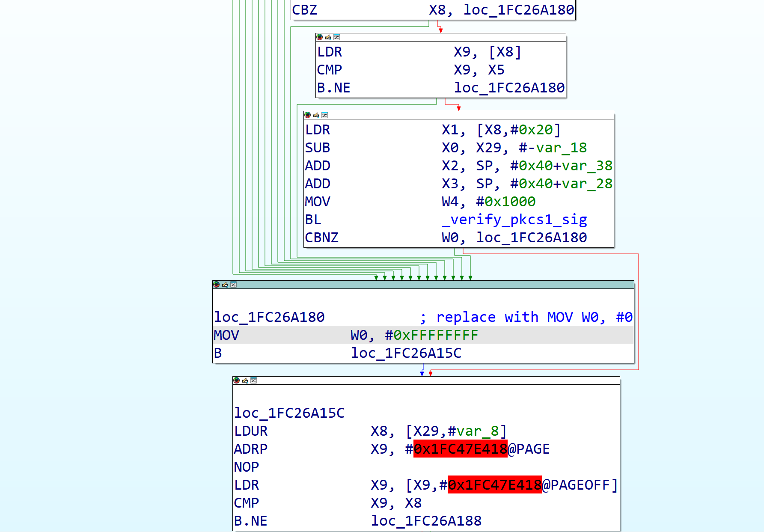764x532 pixels.
Task: Click pencil icon on loc_1FC26A180 block
Action: [x=225, y=285]
